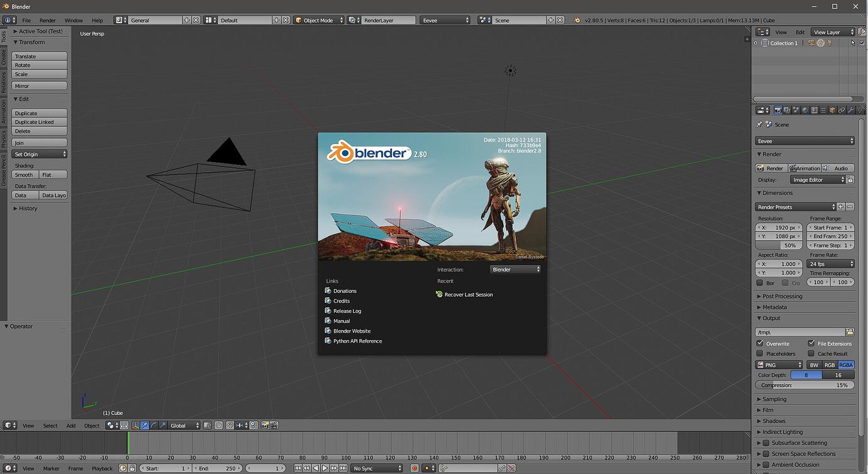Click the Translate button

pos(40,56)
